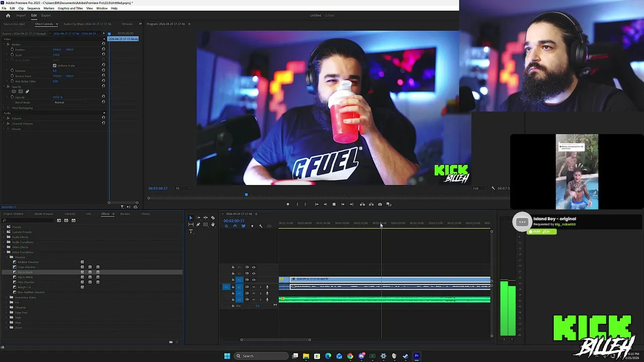Screen dimensions: 644x362
Task: Click Mark In bracket button
Action: pos(297,204)
